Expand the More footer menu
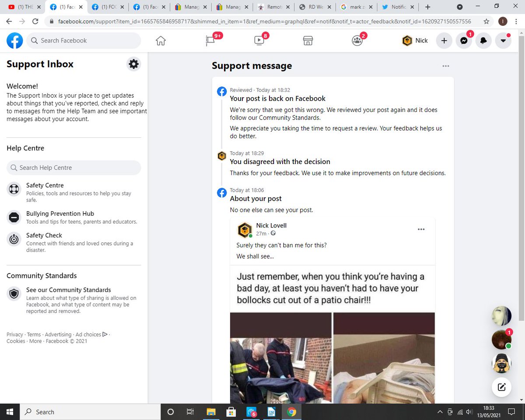The image size is (525, 420). pyautogui.click(x=35, y=341)
